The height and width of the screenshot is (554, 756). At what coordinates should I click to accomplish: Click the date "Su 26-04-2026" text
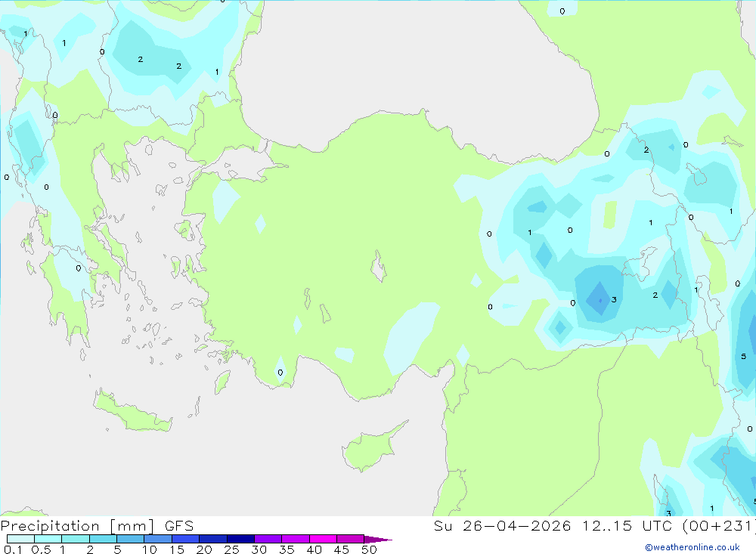tap(503, 526)
